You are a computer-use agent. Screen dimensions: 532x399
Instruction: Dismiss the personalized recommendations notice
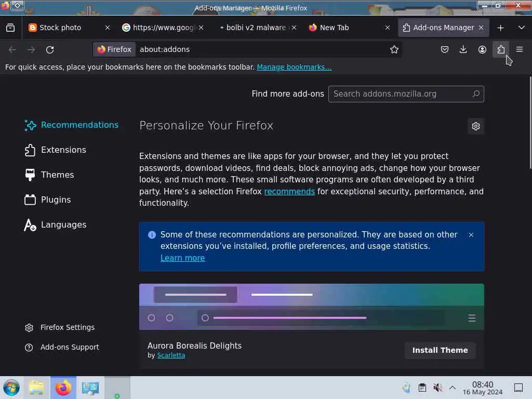[x=471, y=235]
